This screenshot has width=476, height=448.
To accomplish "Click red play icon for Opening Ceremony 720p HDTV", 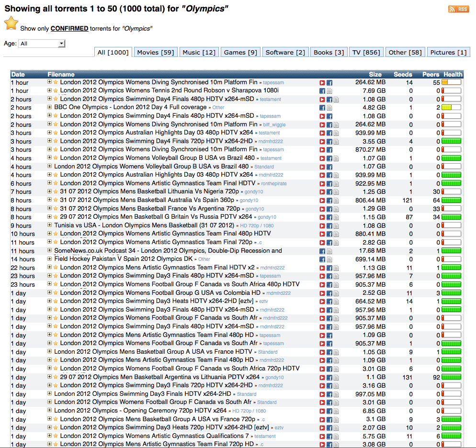I will (322, 411).
